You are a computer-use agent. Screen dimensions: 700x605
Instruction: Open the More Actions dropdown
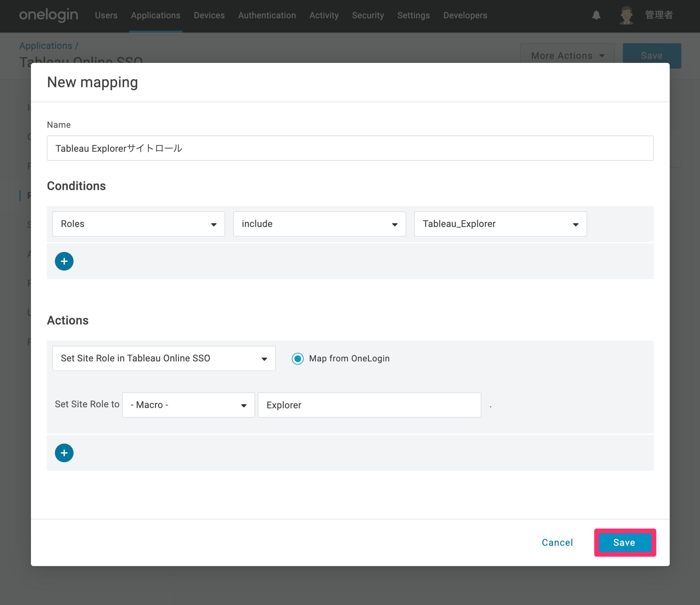click(567, 56)
